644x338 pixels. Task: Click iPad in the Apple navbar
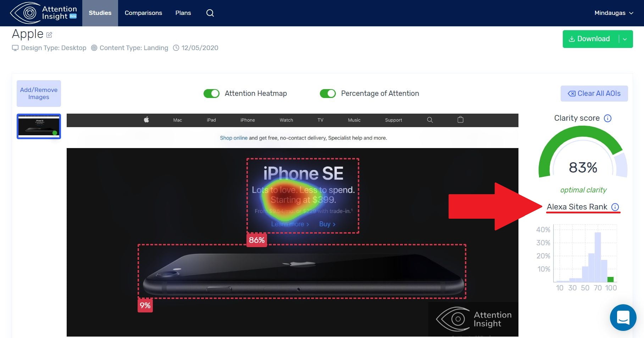pos(211,120)
